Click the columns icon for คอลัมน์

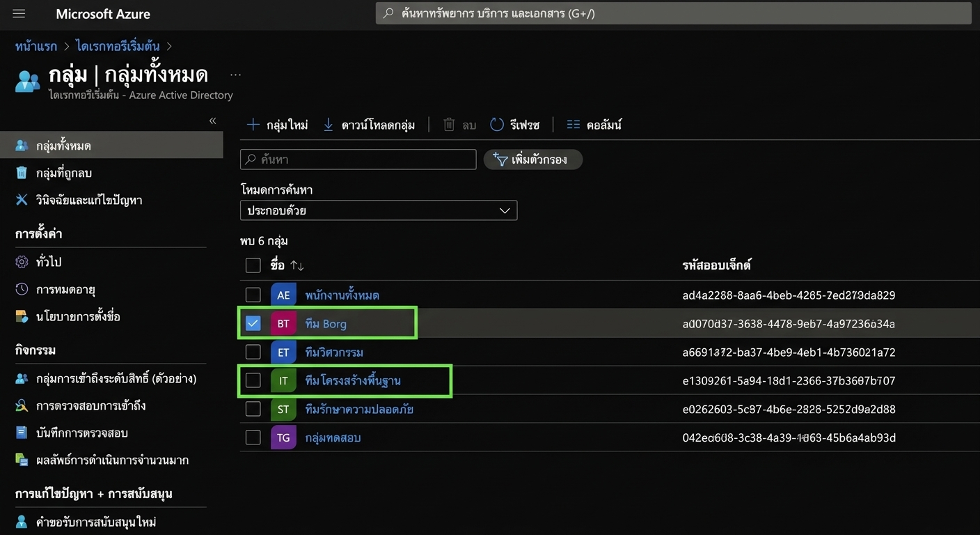coord(574,125)
